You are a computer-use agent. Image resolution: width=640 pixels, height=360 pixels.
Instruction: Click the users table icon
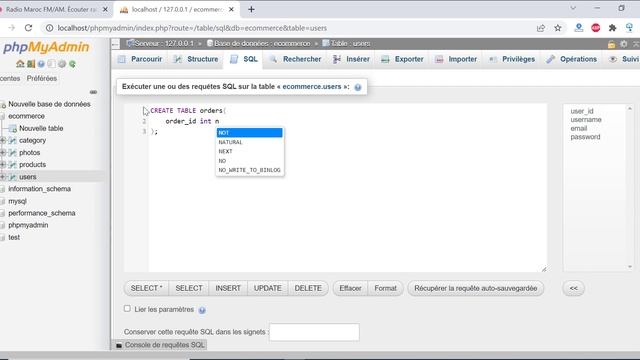coord(13,177)
